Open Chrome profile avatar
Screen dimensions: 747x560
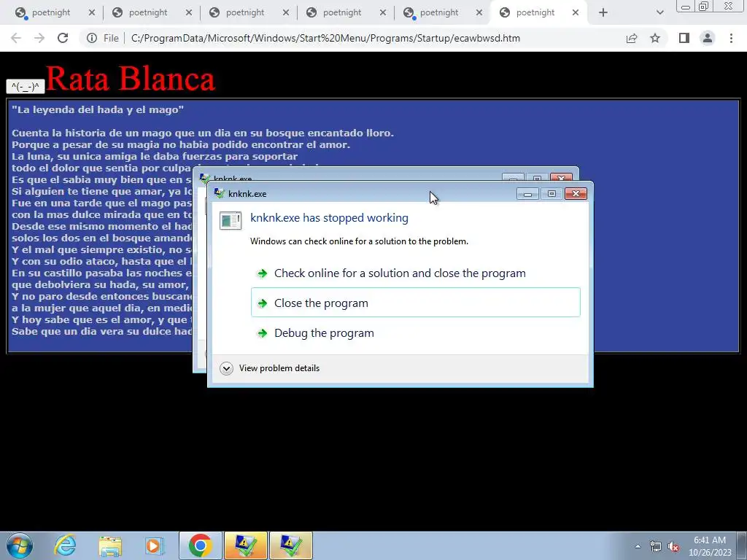pos(708,38)
